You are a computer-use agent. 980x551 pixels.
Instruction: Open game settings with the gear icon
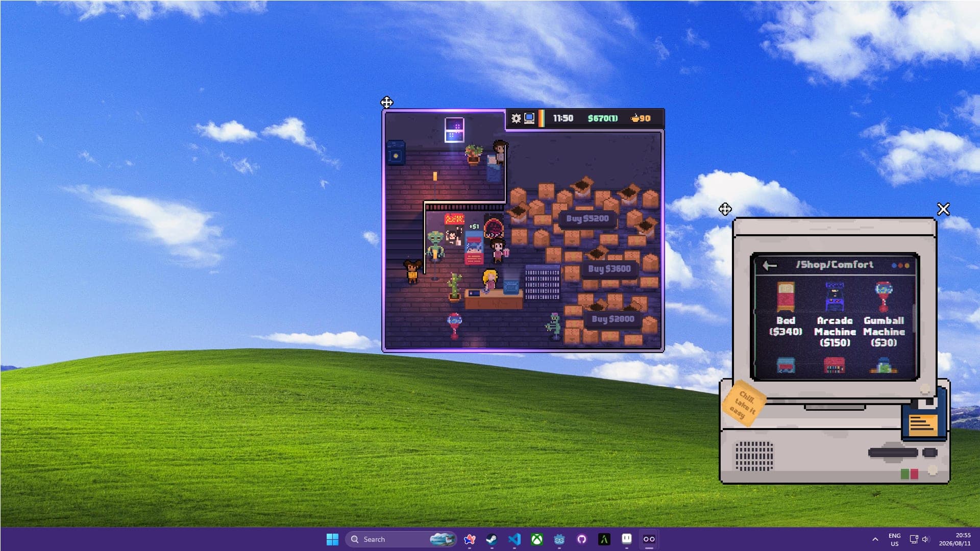pyautogui.click(x=516, y=118)
